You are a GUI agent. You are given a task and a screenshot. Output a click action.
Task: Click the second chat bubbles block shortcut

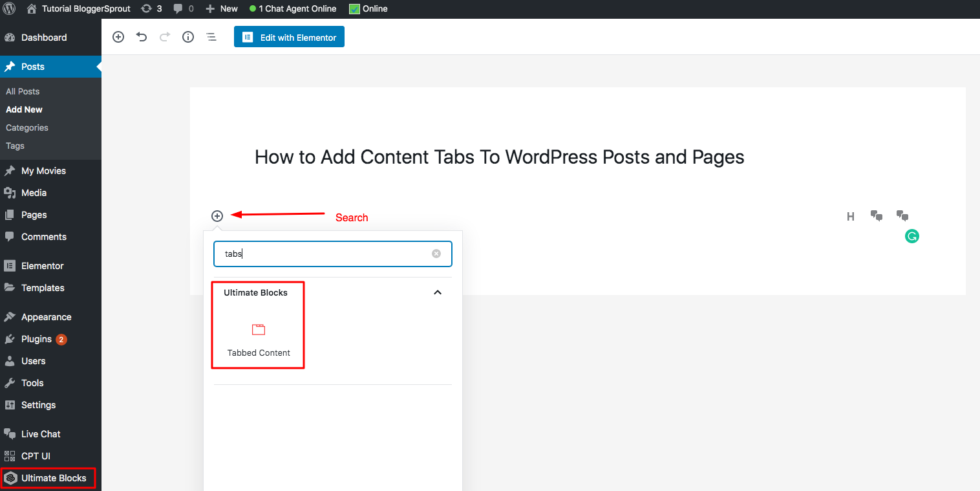point(902,216)
